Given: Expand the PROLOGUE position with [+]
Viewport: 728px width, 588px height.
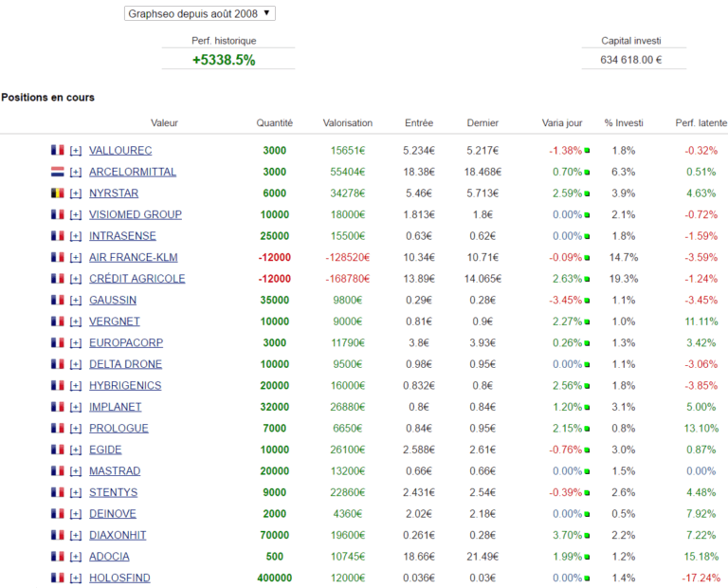Looking at the screenshot, I should coord(76,429).
